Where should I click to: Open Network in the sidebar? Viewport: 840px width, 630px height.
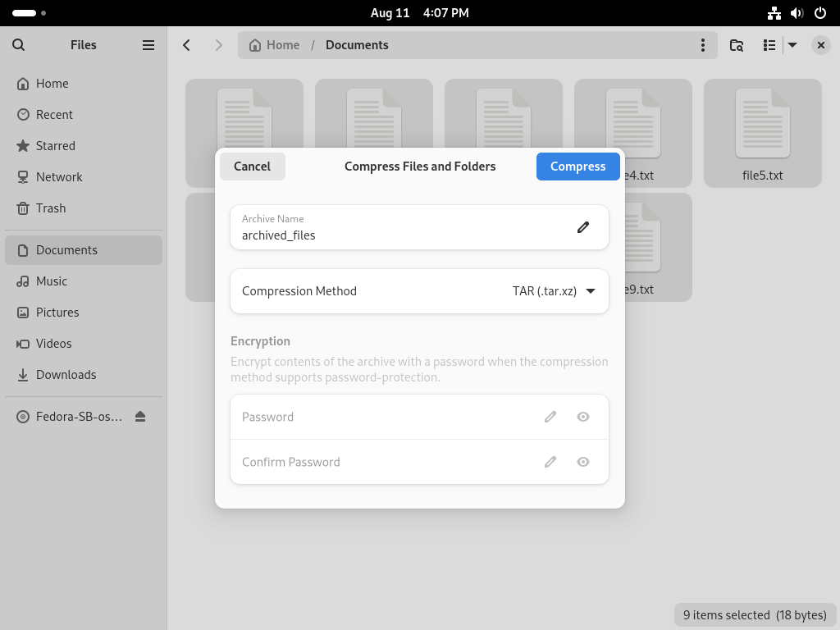click(x=84, y=177)
